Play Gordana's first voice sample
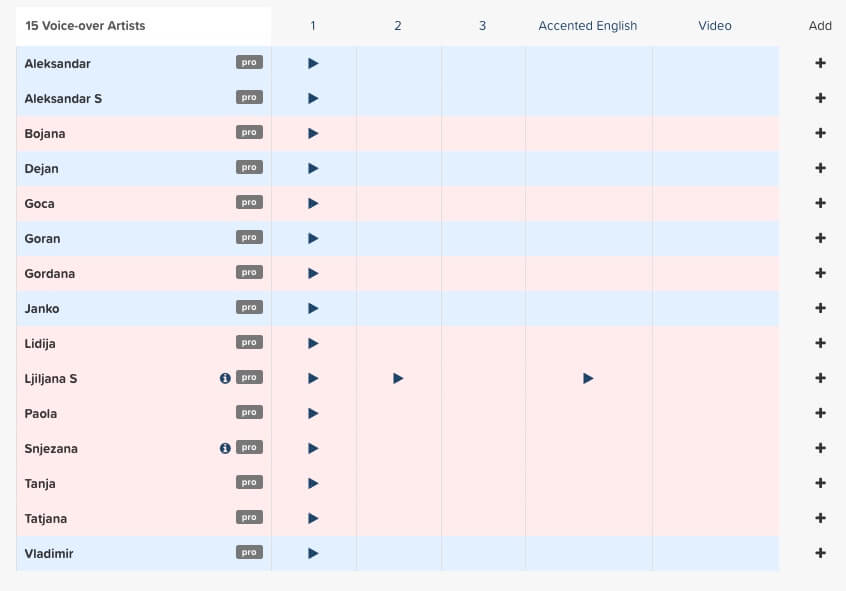846x591 pixels. click(313, 273)
